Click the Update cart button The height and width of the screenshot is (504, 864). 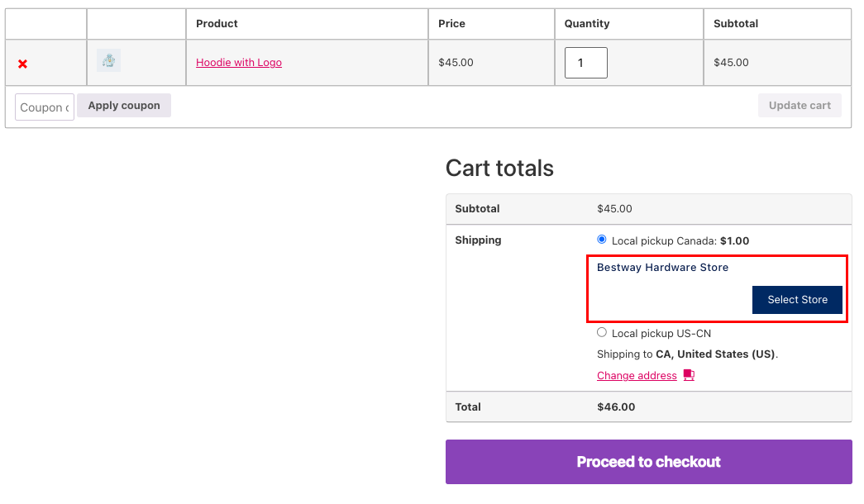[800, 105]
